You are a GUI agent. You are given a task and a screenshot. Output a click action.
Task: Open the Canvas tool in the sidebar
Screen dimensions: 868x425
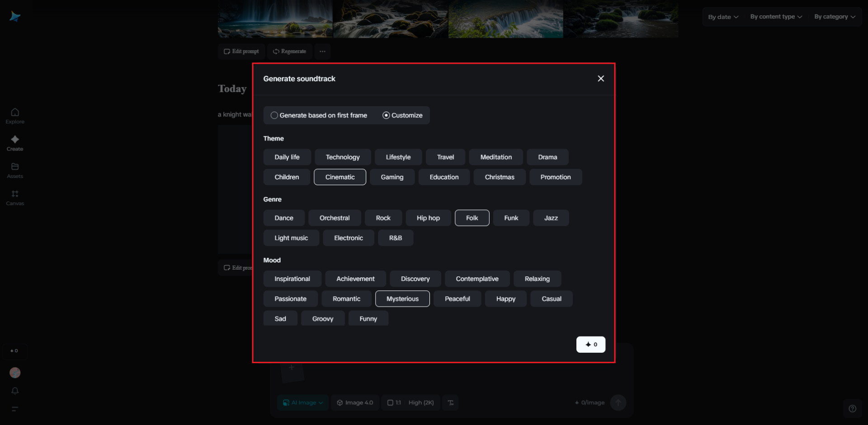(15, 197)
